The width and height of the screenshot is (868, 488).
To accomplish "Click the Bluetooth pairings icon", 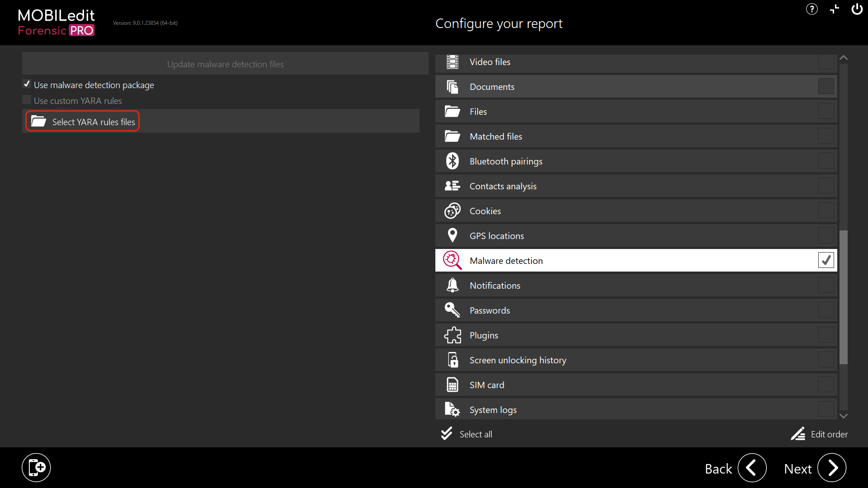I will pos(452,161).
